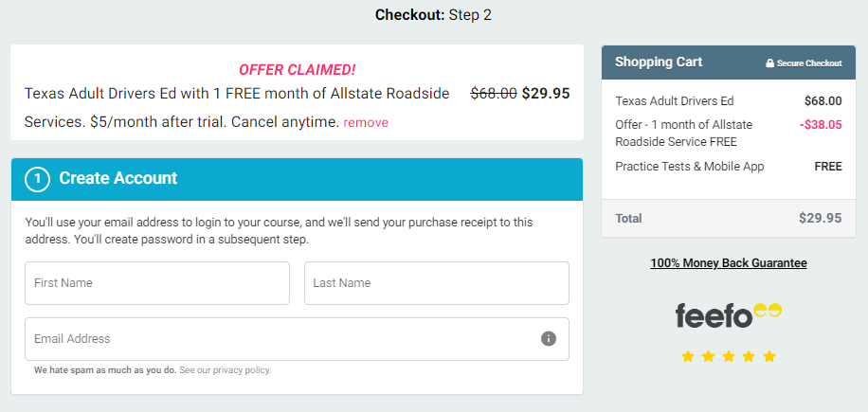Focus the Last Name field
The width and height of the screenshot is (868, 412).
pyautogui.click(x=437, y=283)
